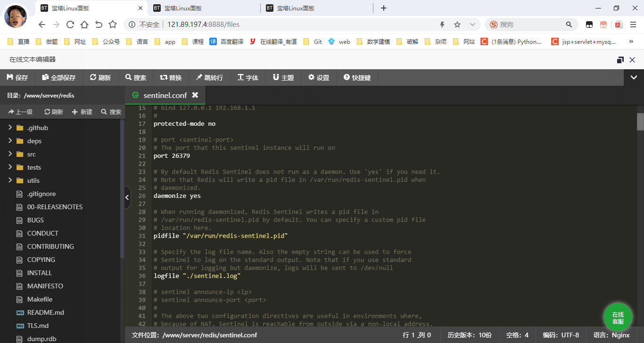Expand the .github folder
Image resolution: width=644 pixels, height=343 pixels.
pos(10,128)
